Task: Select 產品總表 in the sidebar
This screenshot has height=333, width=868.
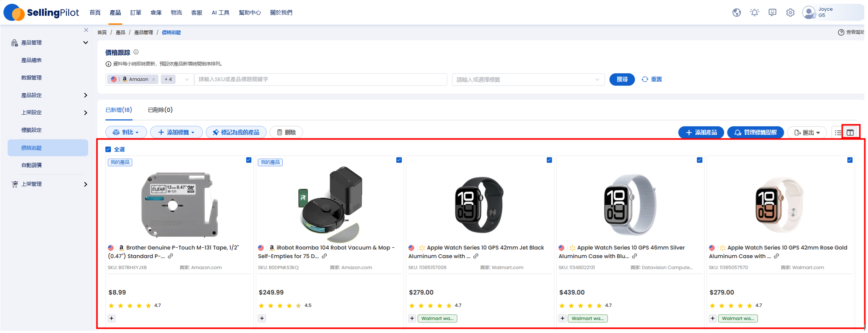Action: click(x=31, y=60)
